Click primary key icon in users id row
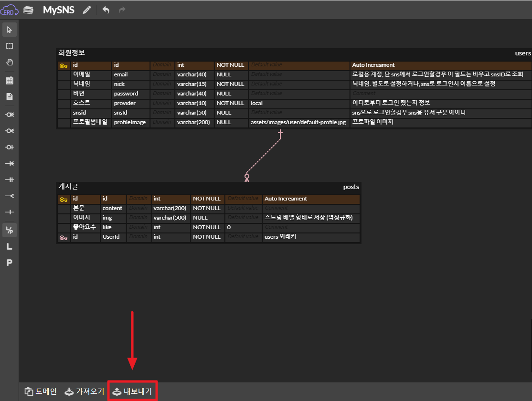 tap(64, 66)
